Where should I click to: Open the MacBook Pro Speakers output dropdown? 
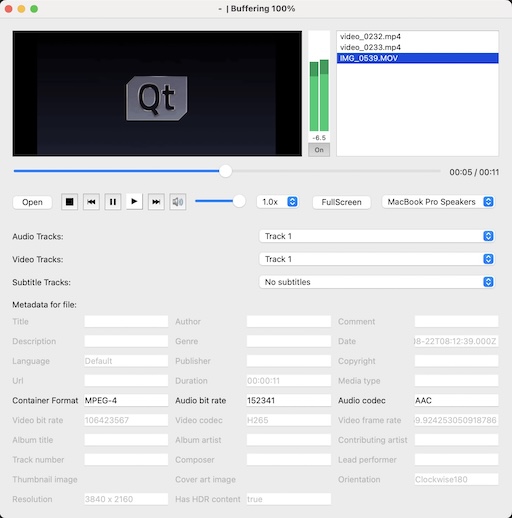click(x=438, y=202)
